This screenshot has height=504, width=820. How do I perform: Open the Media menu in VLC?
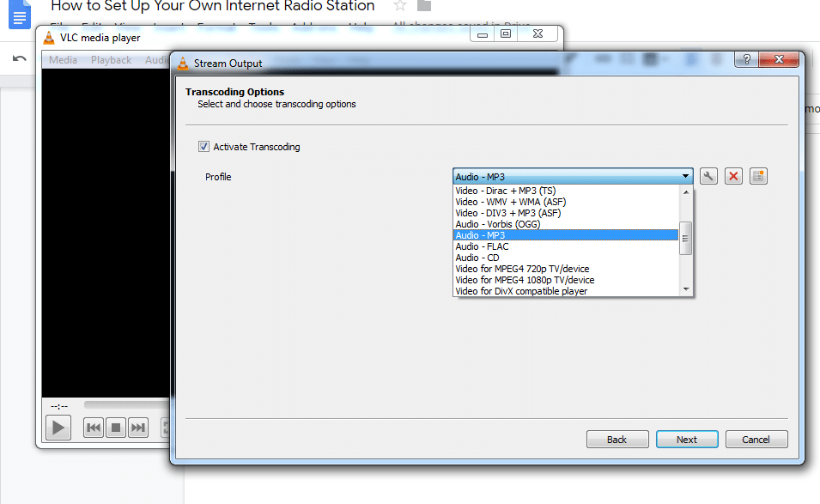pyautogui.click(x=64, y=60)
